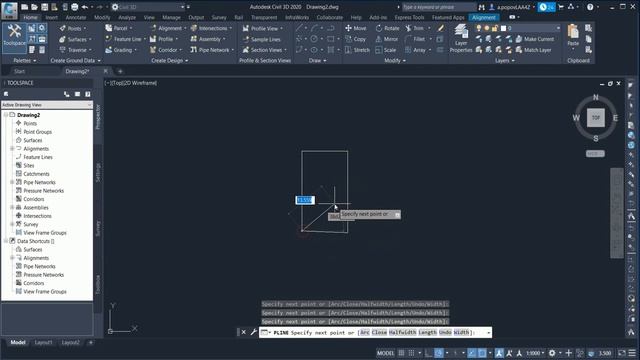Open the Analyze ribbon tab

tap(127, 18)
